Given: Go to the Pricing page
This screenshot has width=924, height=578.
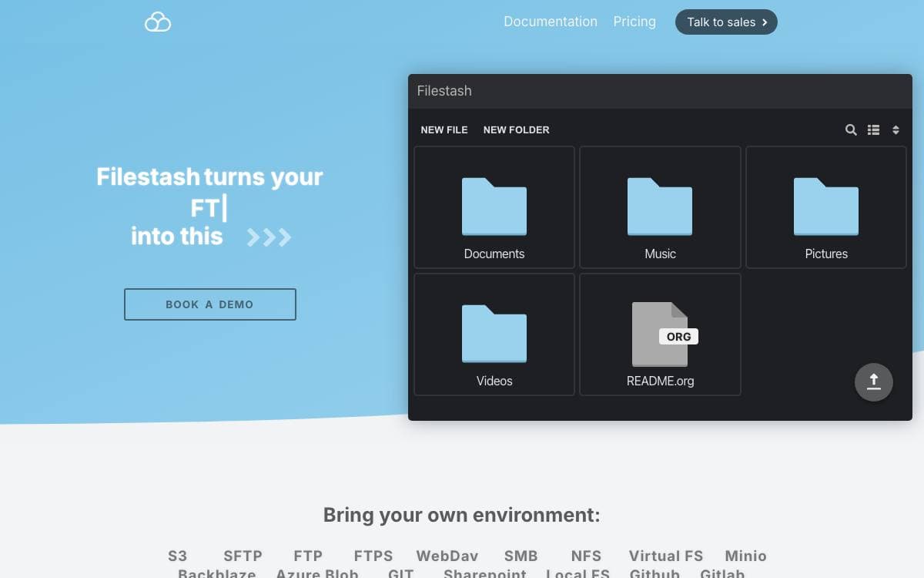Looking at the screenshot, I should tap(634, 22).
